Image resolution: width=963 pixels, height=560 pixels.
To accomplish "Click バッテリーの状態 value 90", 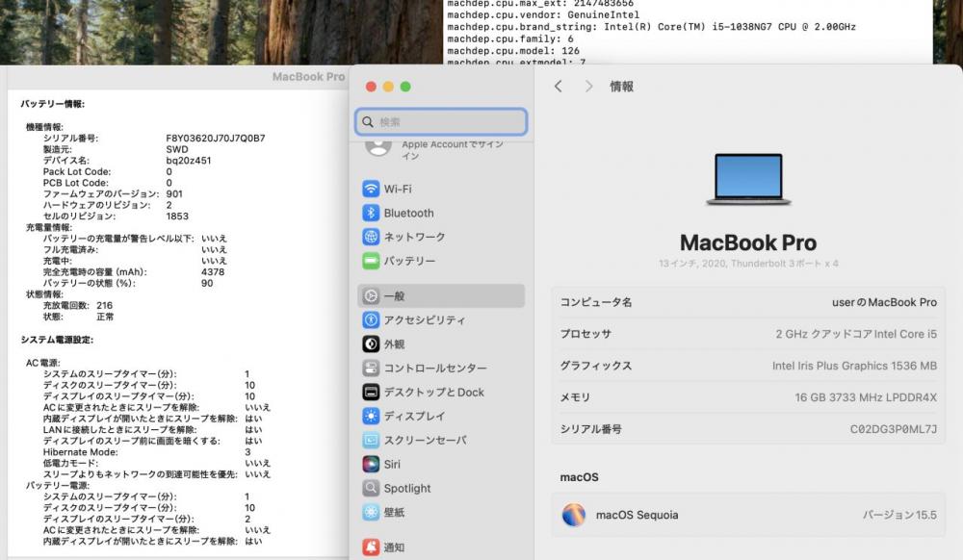I will click(x=207, y=284).
